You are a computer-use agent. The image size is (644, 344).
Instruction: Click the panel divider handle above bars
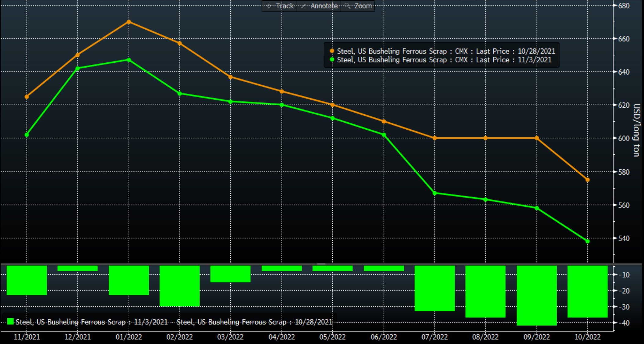tap(321, 264)
